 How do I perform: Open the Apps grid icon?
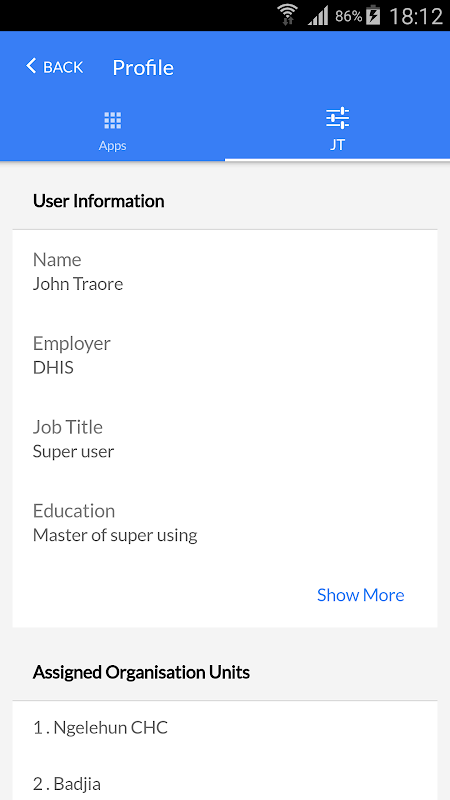(x=113, y=120)
